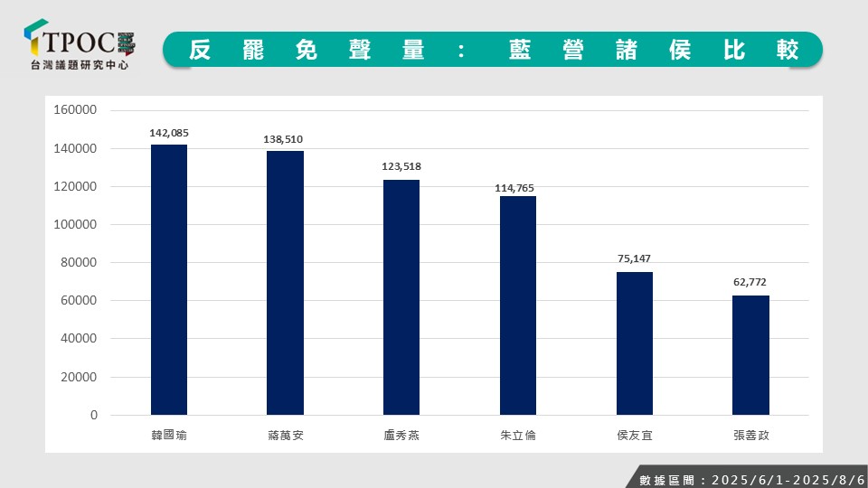Click the bar for 韓國瑜
The width and height of the screenshot is (868, 488).
(169, 280)
